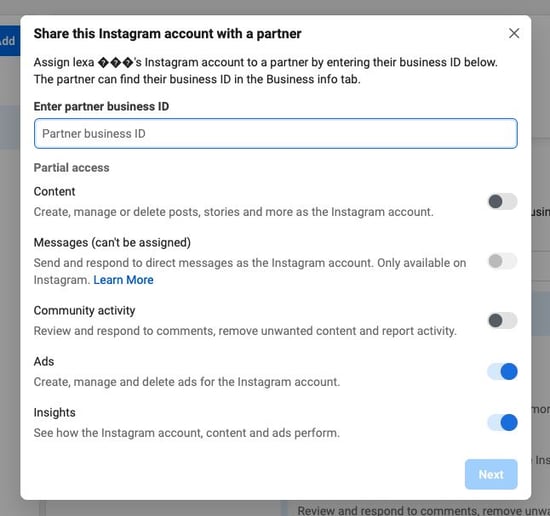
Task: Click the Content description about posts and stories
Action: (x=234, y=212)
